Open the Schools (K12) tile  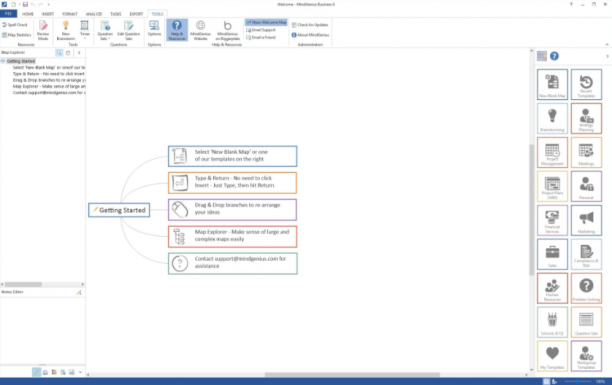[552, 322]
